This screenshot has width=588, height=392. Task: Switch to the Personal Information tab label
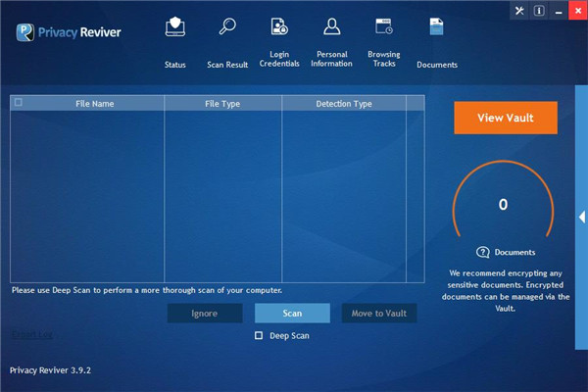pos(331,59)
